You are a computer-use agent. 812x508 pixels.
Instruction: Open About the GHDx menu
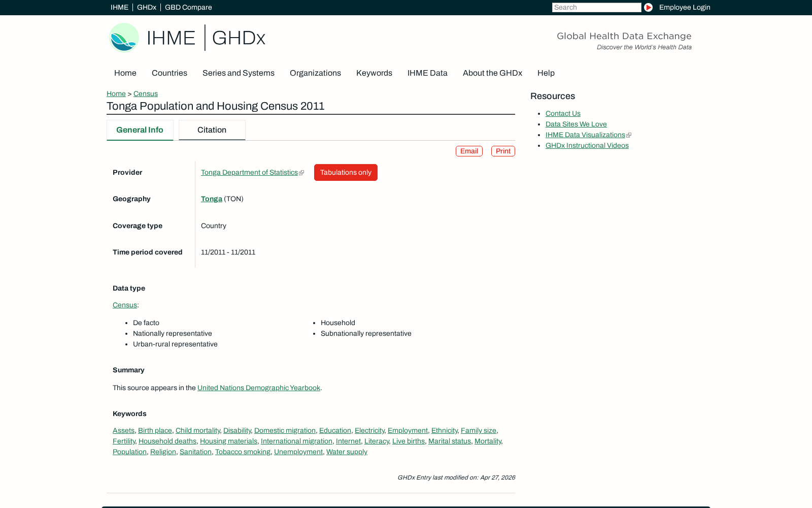pos(492,73)
